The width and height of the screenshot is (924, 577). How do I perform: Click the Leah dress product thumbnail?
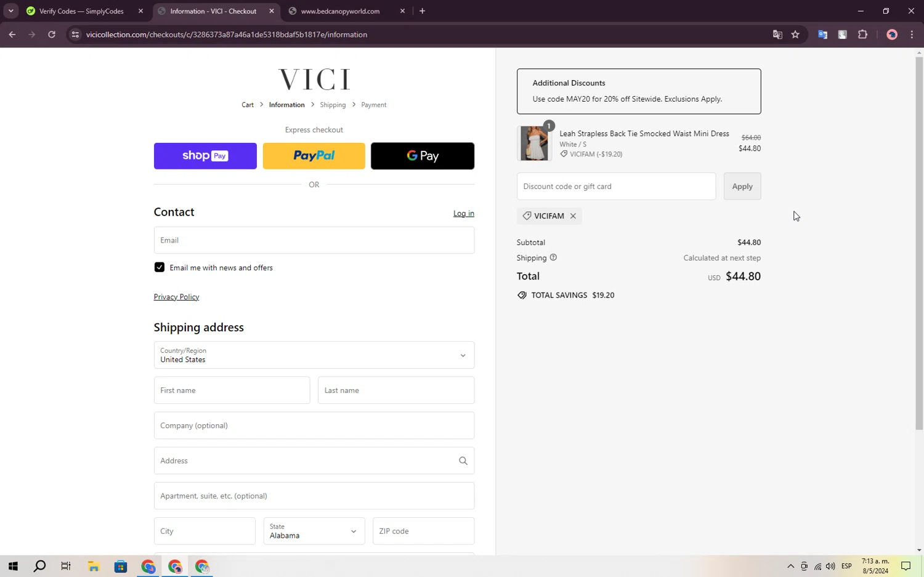click(534, 143)
